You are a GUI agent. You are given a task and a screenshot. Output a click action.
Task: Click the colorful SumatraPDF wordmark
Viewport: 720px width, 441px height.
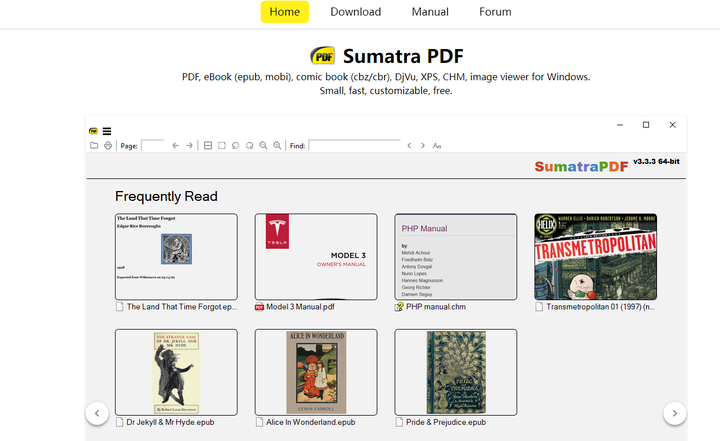pyautogui.click(x=581, y=166)
